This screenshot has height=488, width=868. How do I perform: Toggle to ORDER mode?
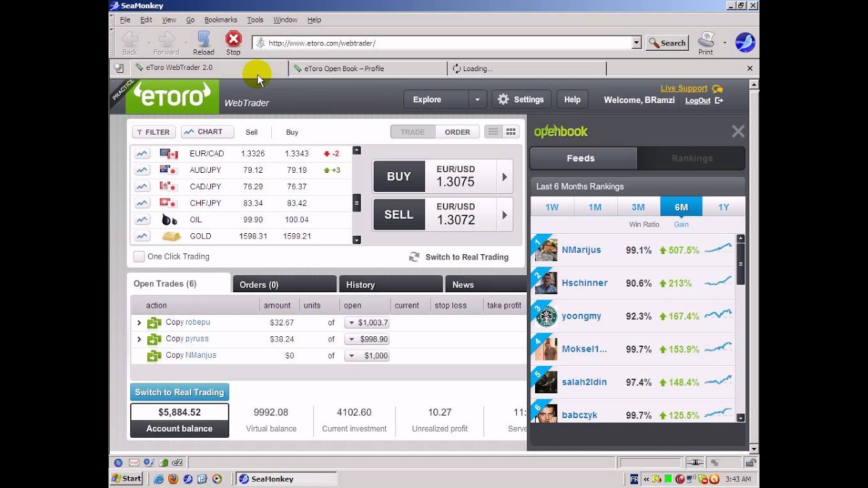(457, 132)
